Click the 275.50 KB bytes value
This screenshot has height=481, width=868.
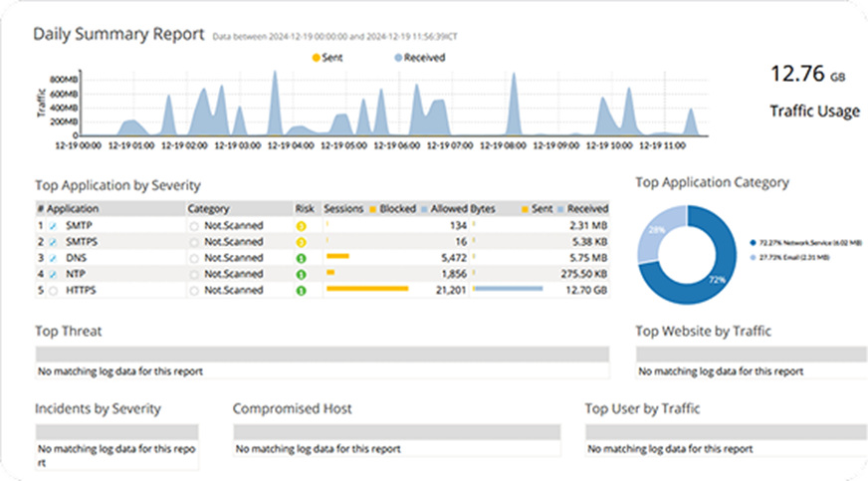pos(584,274)
